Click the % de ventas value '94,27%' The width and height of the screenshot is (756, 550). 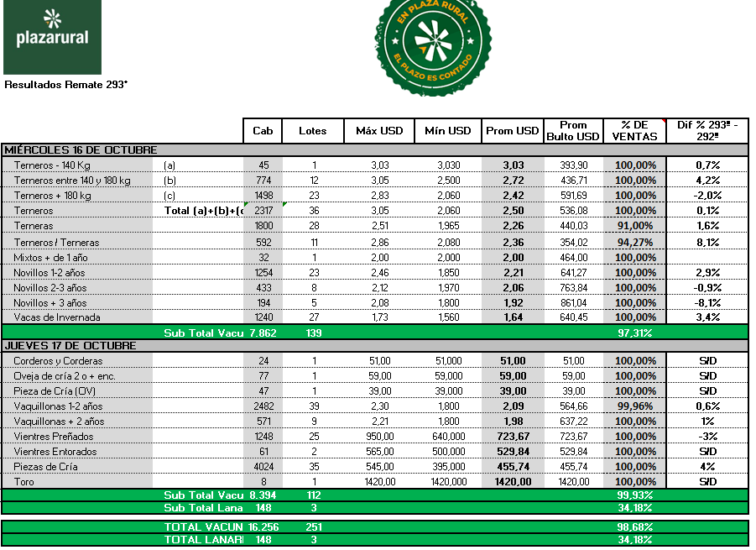tap(635, 243)
